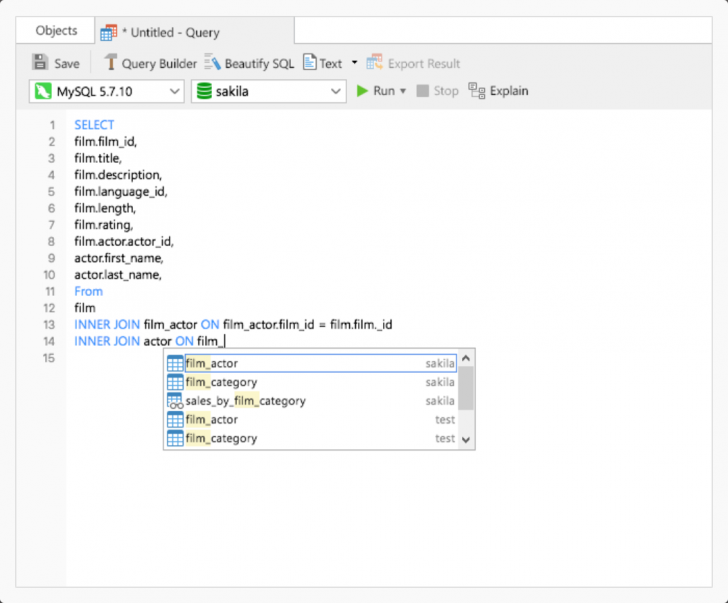Click the film table name on line 12
728x603 pixels.
[85, 308]
